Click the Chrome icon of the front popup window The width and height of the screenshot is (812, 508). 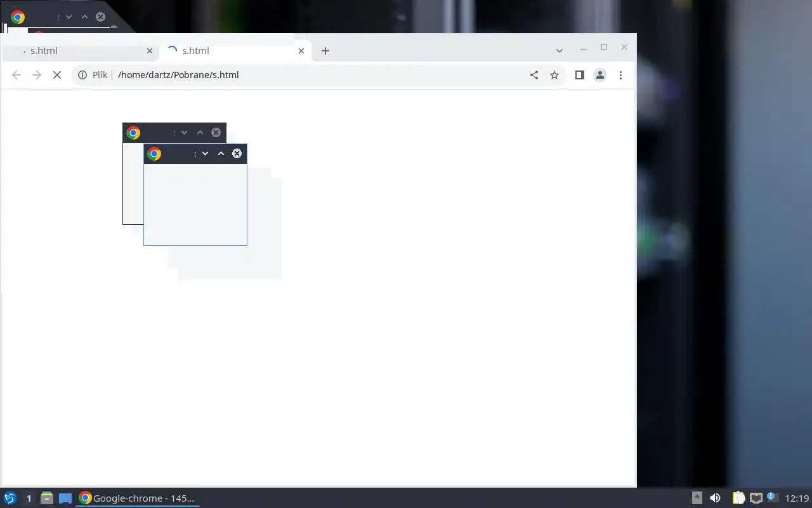click(154, 154)
